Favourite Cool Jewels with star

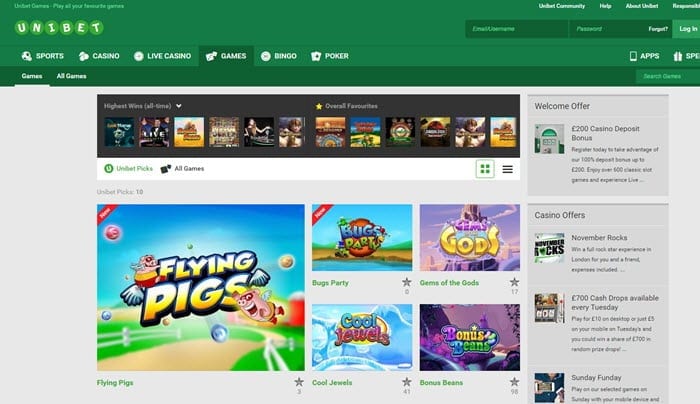(x=407, y=382)
